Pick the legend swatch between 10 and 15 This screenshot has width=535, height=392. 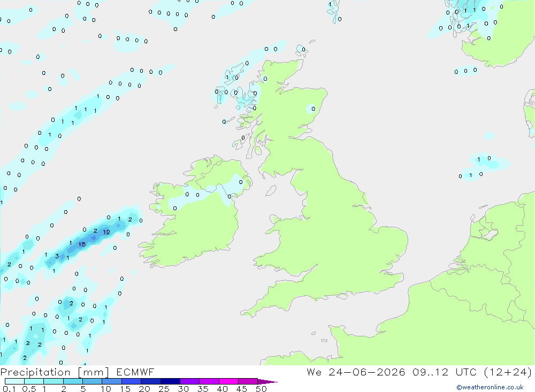112,381
